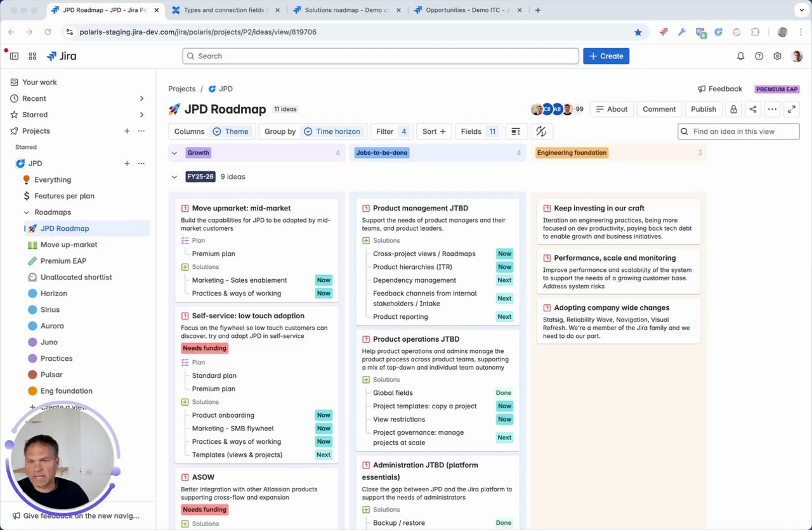Click the Engineering foundation column label
Viewport: 812px width, 530px height.
572,153
